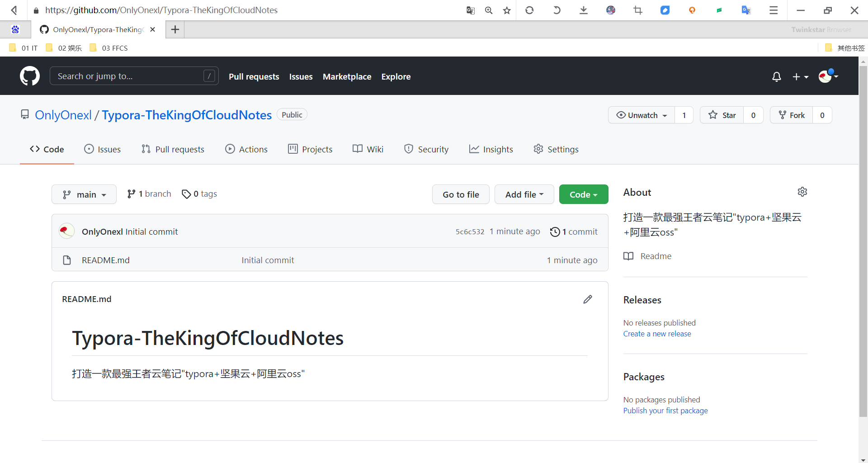Click Google Translate extension icon
This screenshot has height=463, width=868.
coord(746,10)
